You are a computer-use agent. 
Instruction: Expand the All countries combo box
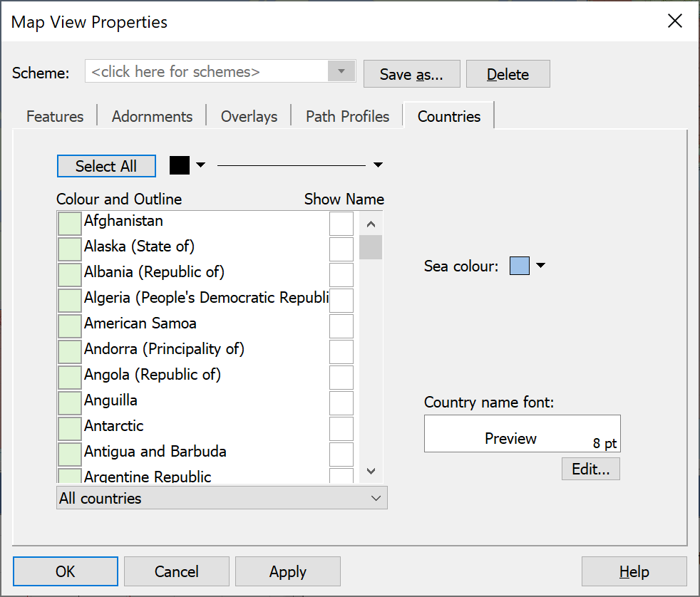[x=222, y=498]
